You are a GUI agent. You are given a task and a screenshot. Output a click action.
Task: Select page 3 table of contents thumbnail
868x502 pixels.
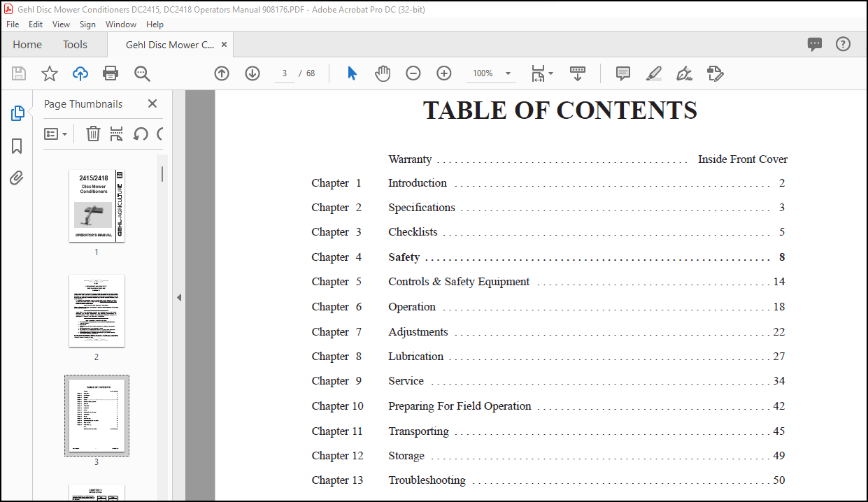click(x=97, y=415)
